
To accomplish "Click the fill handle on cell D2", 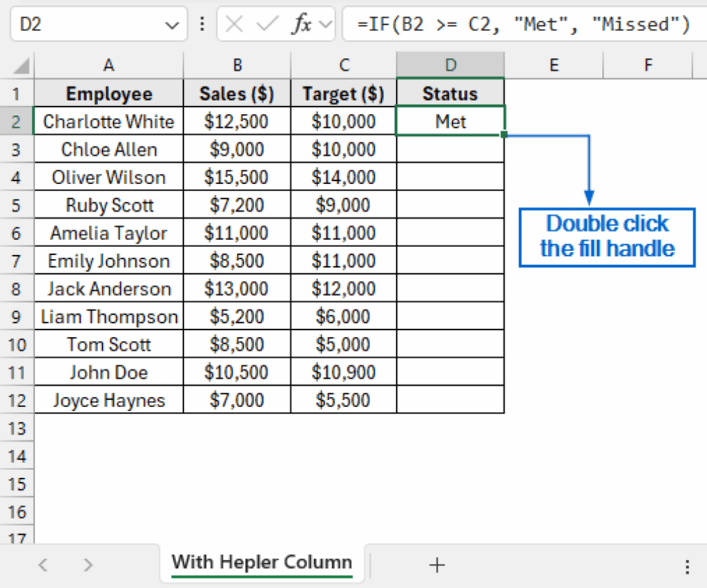I will click(x=505, y=135).
